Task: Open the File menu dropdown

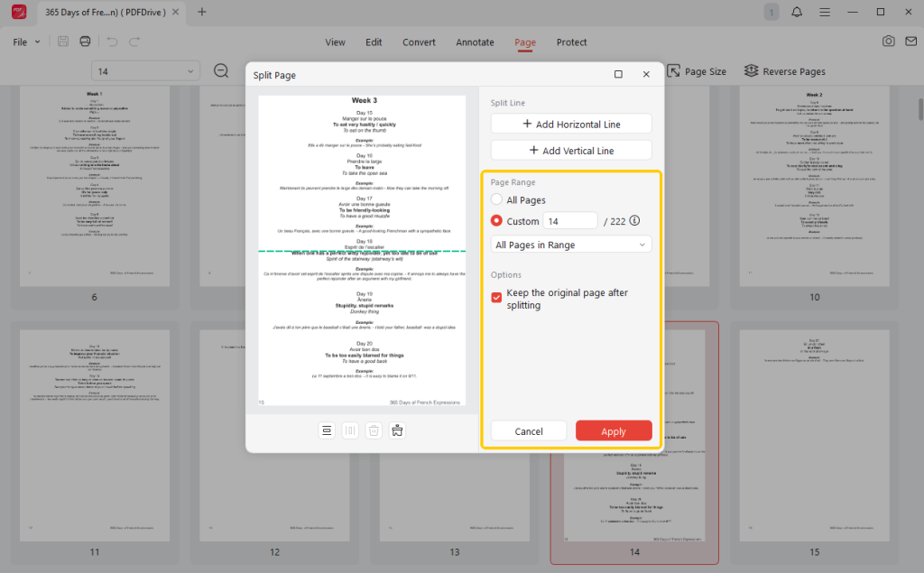Action: pos(26,42)
